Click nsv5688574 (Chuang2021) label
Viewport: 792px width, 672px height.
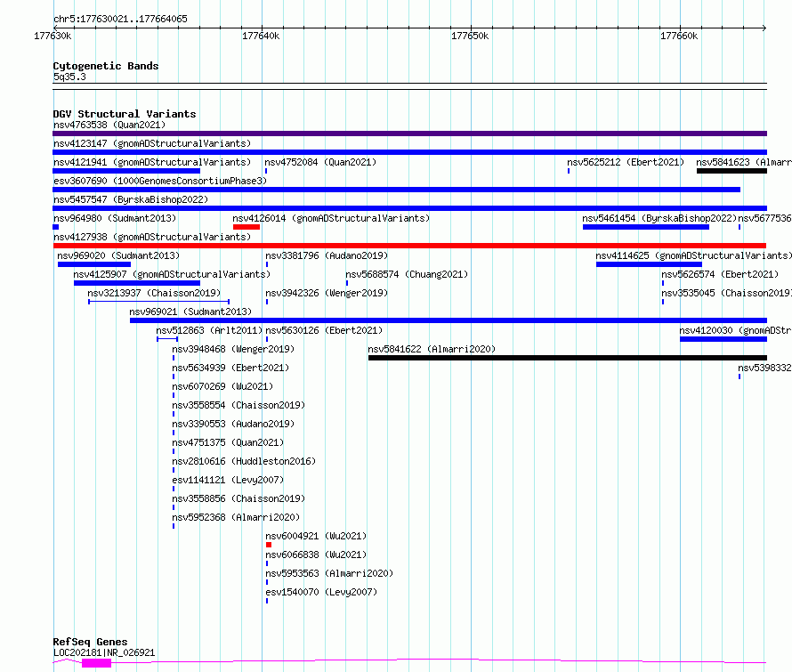click(407, 274)
